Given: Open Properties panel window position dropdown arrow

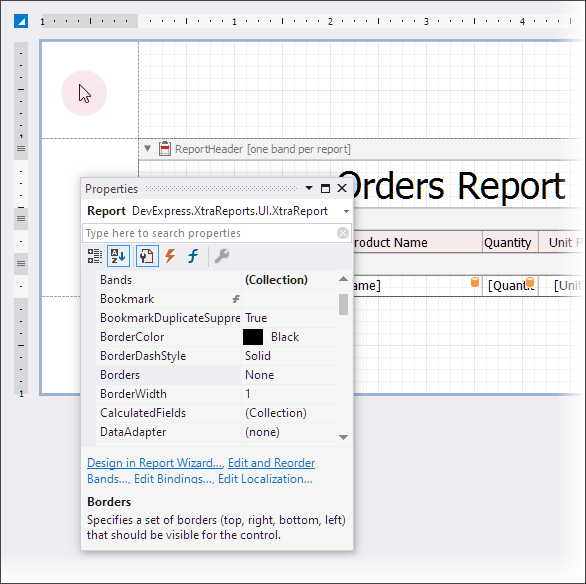Looking at the screenshot, I should pyautogui.click(x=309, y=188).
